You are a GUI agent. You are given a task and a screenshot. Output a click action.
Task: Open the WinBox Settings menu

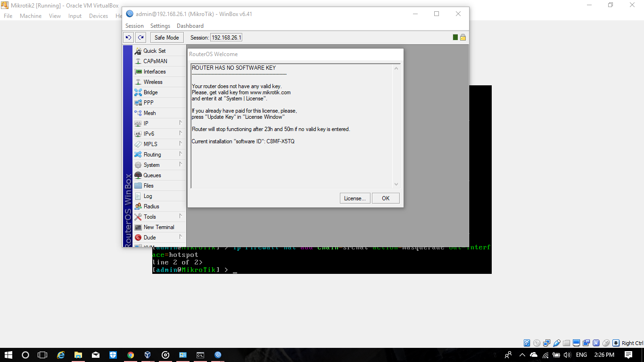pyautogui.click(x=160, y=26)
